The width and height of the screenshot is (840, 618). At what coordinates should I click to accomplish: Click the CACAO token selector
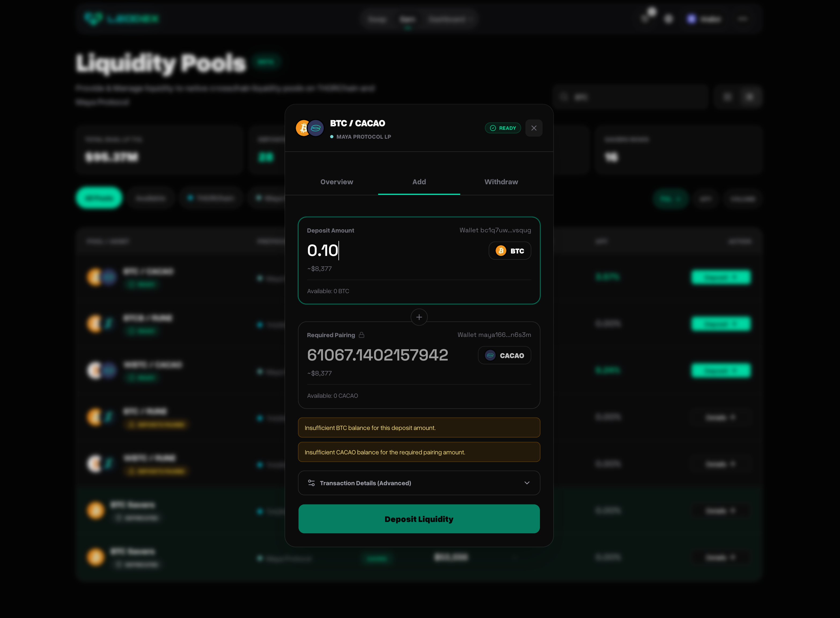pos(504,355)
